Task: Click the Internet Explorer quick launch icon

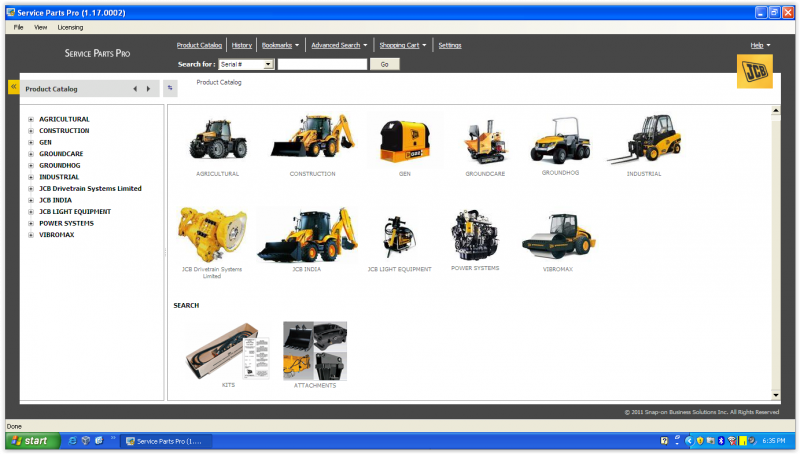Action: coord(72,441)
